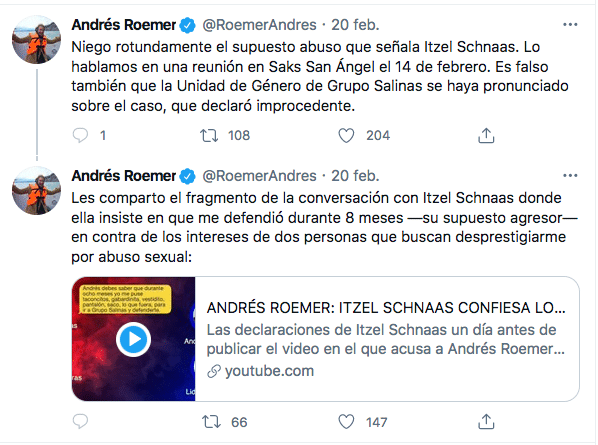Click Andrés Roemer's avatar on second tweet
The height and width of the screenshot is (445, 598).
[x=37, y=191]
